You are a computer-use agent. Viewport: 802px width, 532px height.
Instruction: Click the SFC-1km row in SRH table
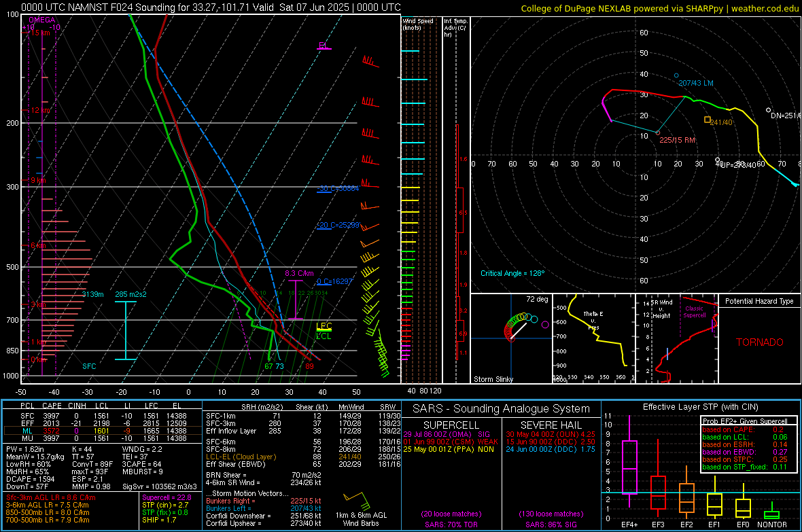click(x=302, y=416)
